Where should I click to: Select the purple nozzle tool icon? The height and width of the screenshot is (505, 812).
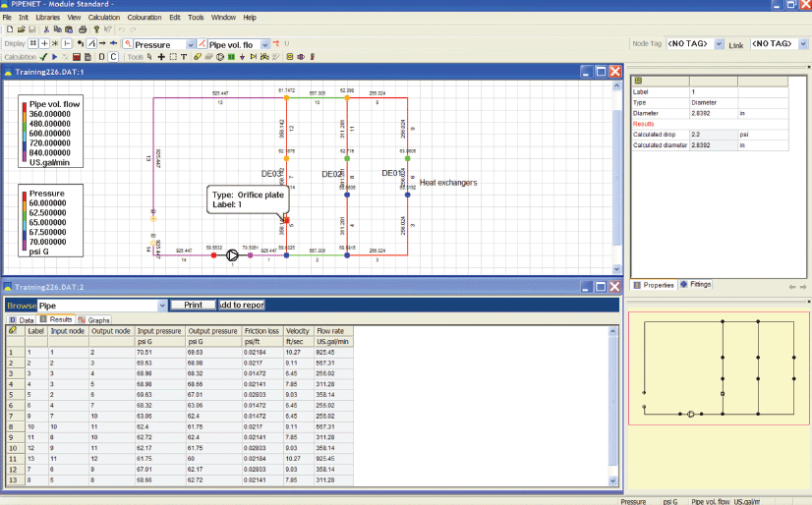pos(243,57)
